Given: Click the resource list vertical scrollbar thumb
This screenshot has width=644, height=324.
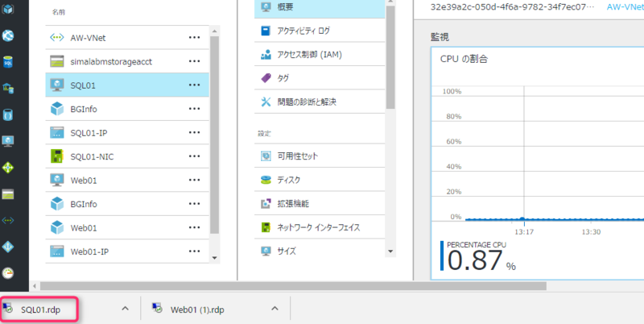Looking at the screenshot, I should pyautogui.click(x=214, y=135).
